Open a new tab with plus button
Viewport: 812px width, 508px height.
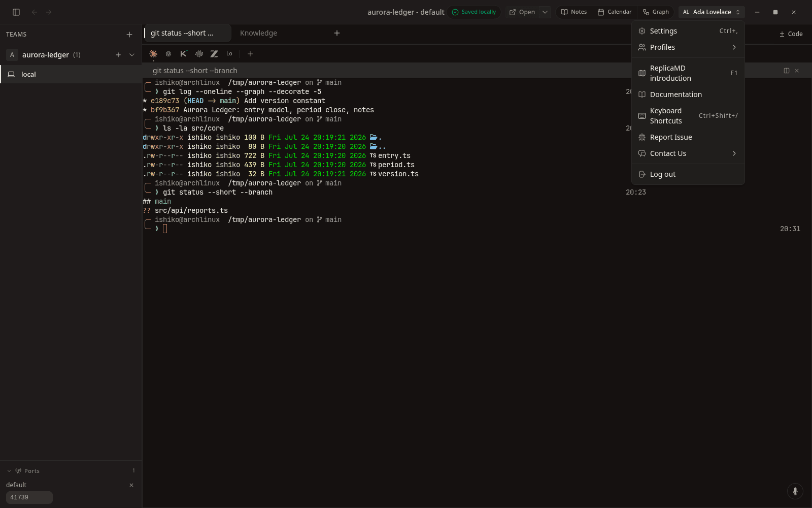click(337, 33)
